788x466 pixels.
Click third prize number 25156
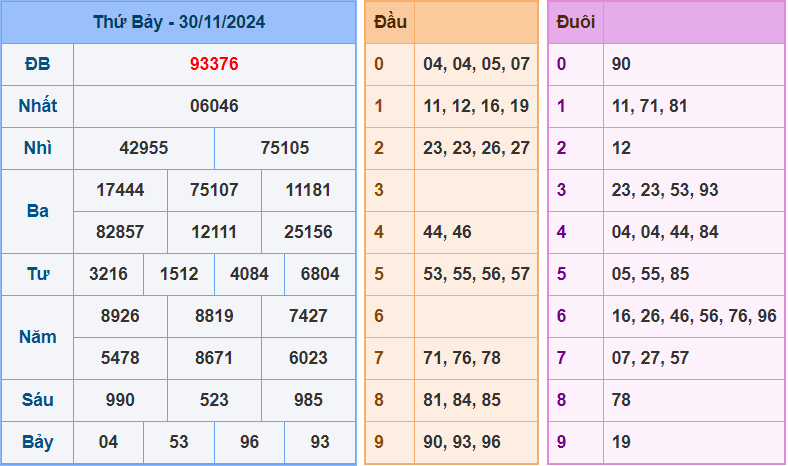coord(308,232)
